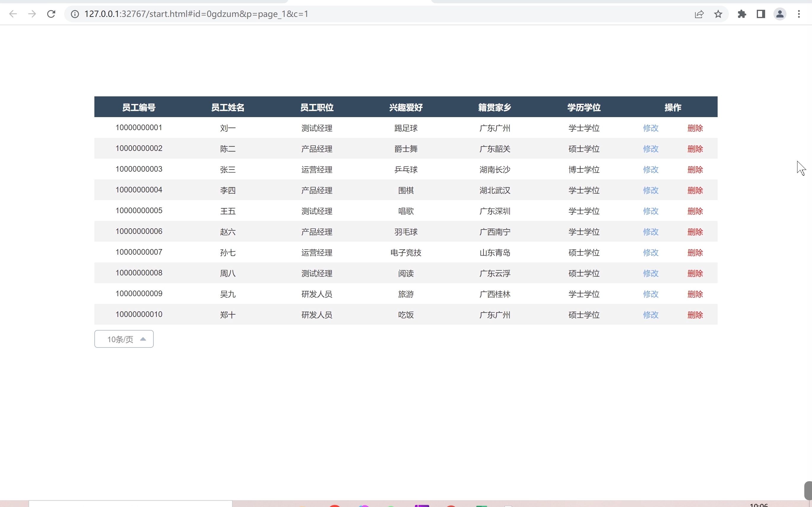This screenshot has width=812, height=507.
Task: Click the browser back arrow
Action: pos(13,14)
